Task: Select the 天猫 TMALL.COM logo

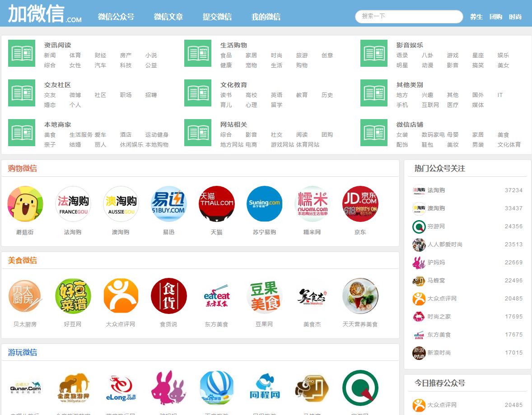Action: 216,203
